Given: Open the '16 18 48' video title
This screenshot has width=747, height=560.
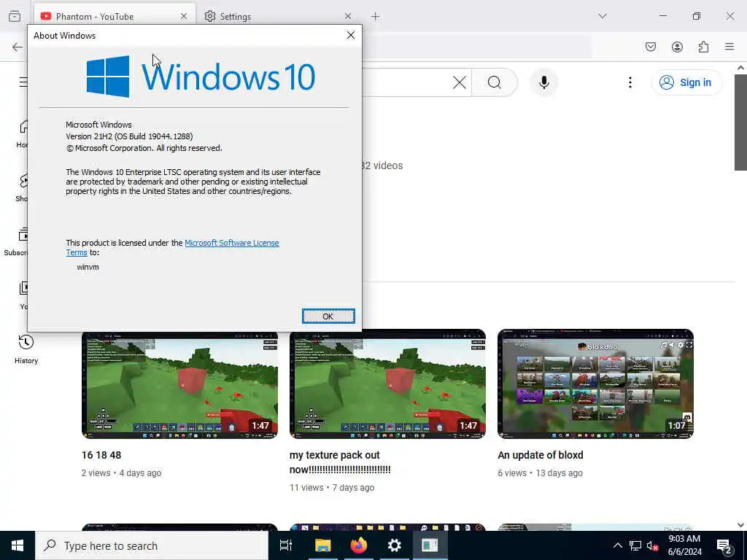Looking at the screenshot, I should pos(101,455).
